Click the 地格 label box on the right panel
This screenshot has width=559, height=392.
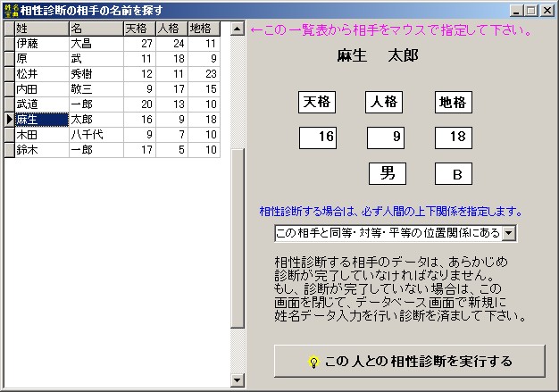(x=454, y=103)
